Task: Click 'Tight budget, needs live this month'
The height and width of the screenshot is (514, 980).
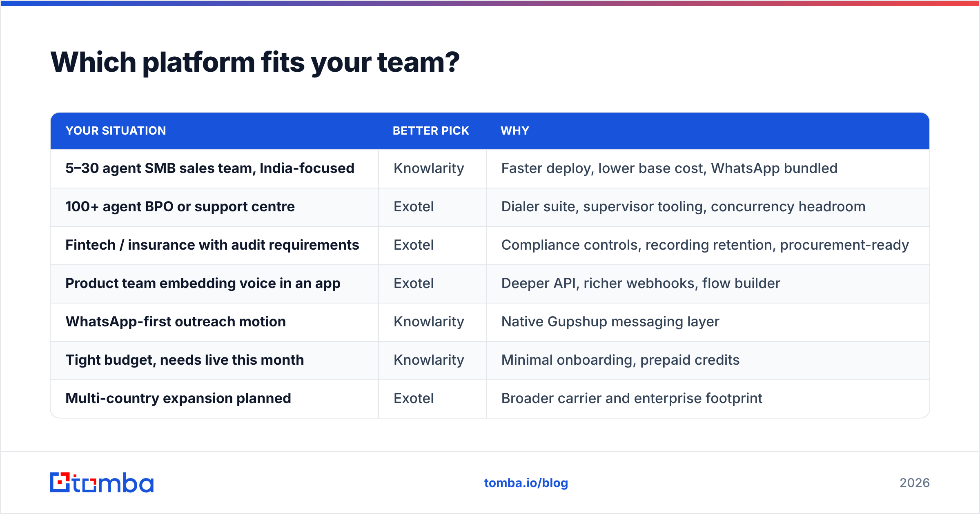Action: (185, 360)
